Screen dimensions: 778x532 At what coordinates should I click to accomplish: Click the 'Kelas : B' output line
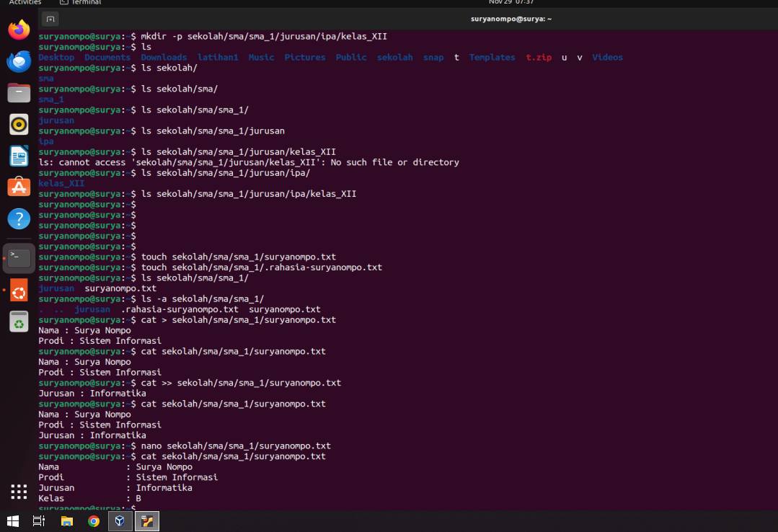tap(90, 498)
